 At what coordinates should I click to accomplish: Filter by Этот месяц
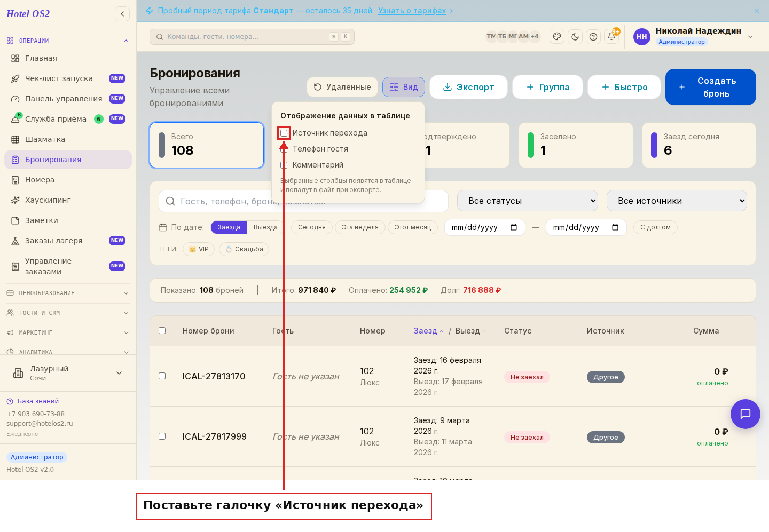tap(413, 227)
